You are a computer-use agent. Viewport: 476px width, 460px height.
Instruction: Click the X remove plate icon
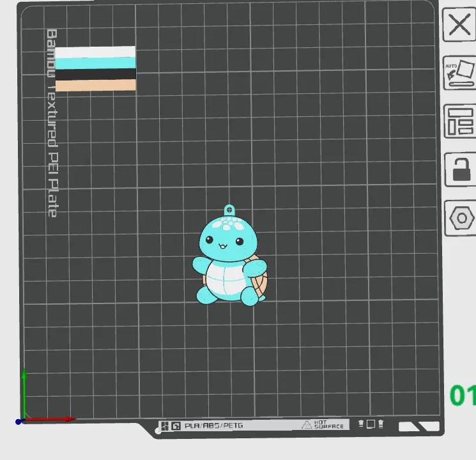click(459, 25)
